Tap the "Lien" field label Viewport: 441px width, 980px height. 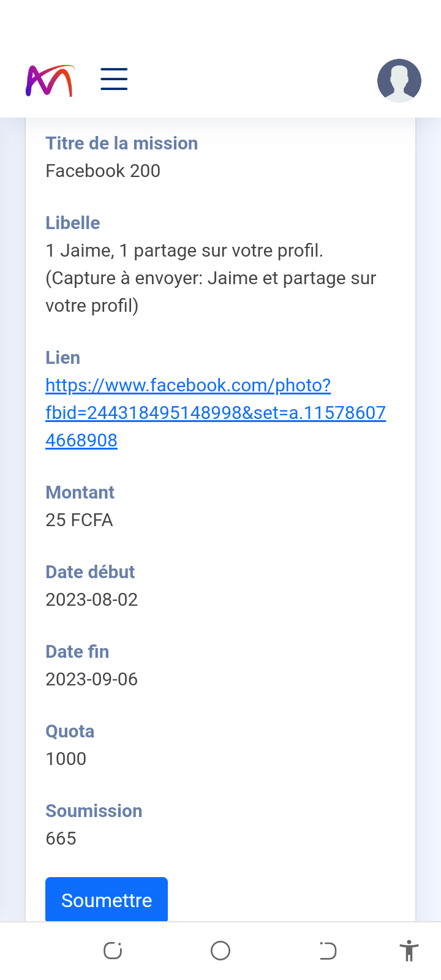(x=62, y=358)
